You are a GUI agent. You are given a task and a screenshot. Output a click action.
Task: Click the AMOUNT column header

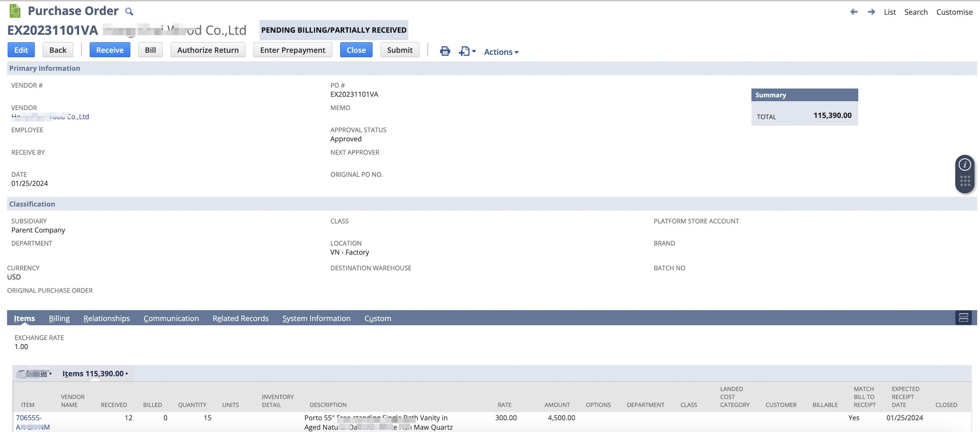point(557,405)
